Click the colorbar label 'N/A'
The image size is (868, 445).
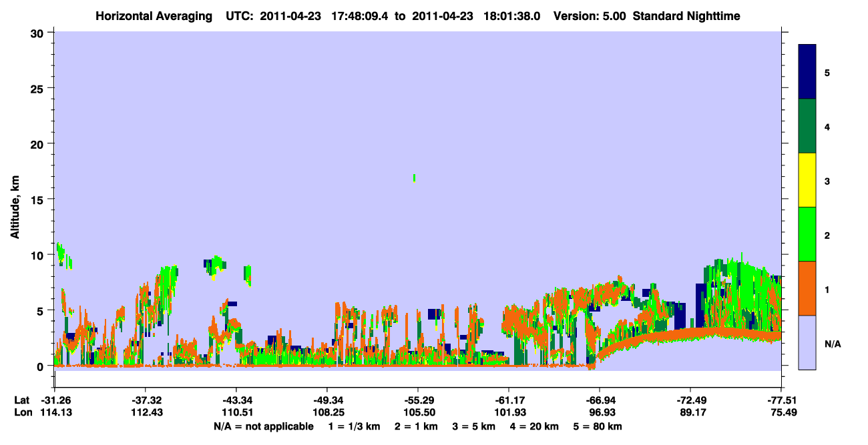(x=832, y=344)
